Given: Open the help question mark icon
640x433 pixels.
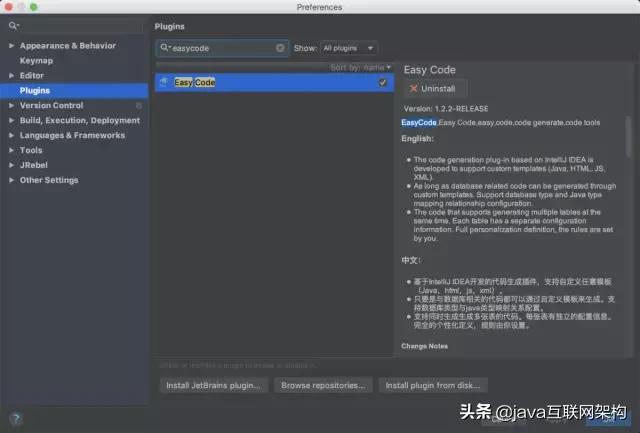Looking at the screenshot, I should pos(16,418).
